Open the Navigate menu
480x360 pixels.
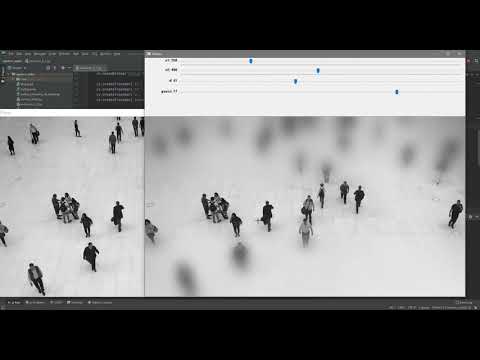pyautogui.click(x=40, y=54)
